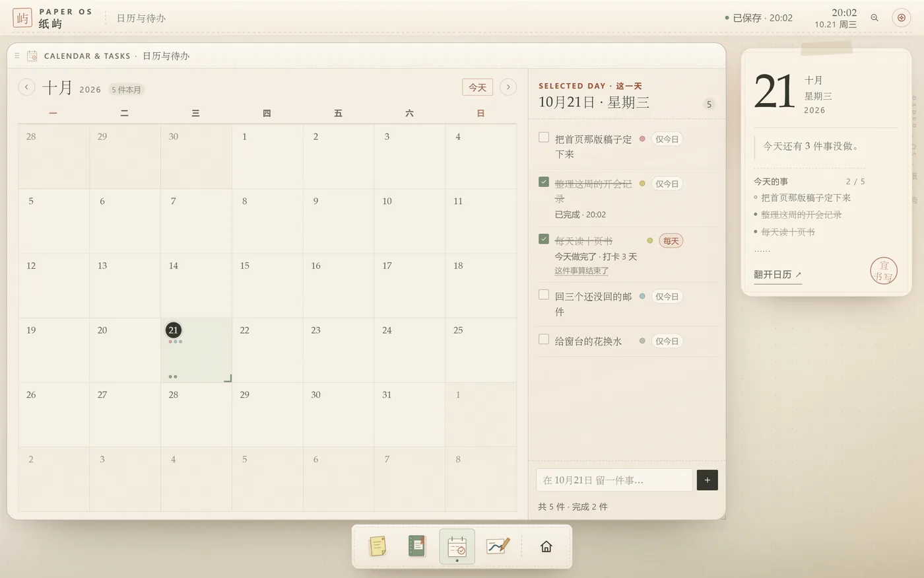Click the task input field for 10月21日

click(614, 480)
